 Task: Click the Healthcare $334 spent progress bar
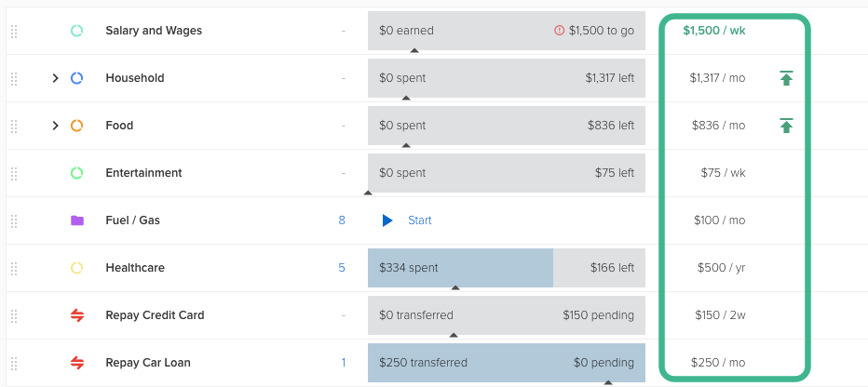coord(460,268)
